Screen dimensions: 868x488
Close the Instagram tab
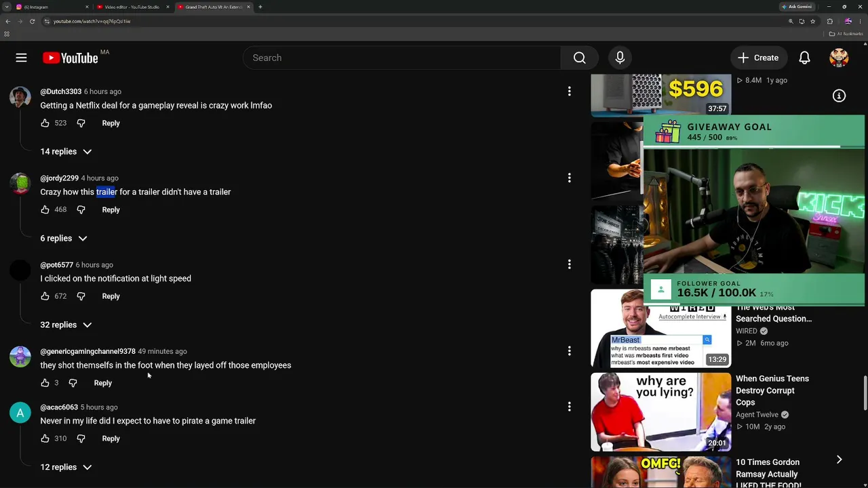click(x=87, y=7)
